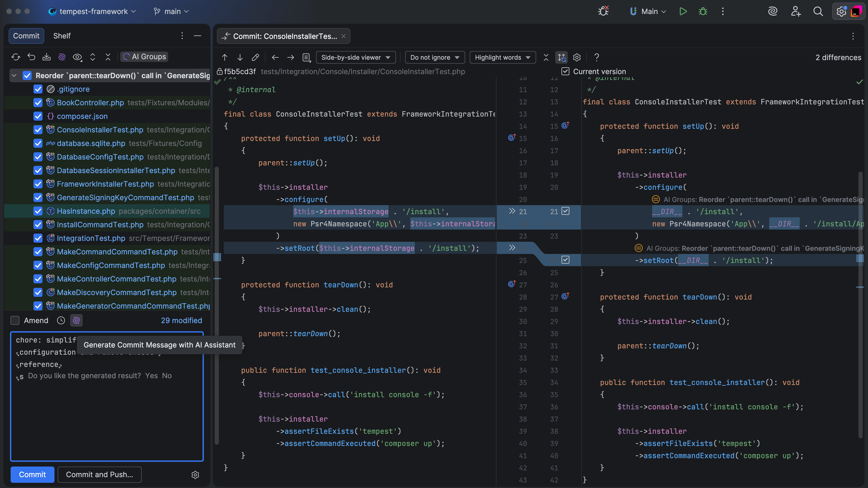This screenshot has width=868, height=488.
Task: Open diff viewer settings gear
Action: pos(577,57)
